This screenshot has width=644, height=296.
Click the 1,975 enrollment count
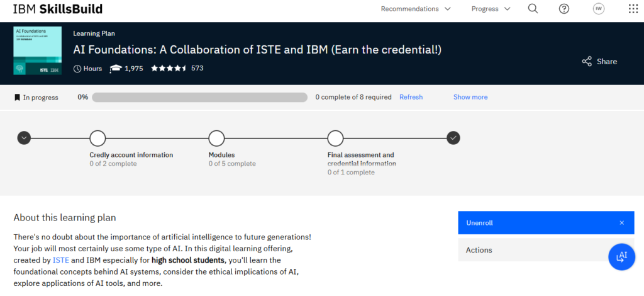pyautogui.click(x=134, y=69)
